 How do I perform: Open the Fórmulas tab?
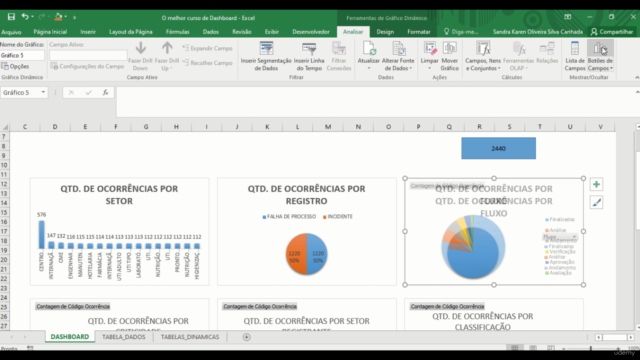[x=178, y=32]
